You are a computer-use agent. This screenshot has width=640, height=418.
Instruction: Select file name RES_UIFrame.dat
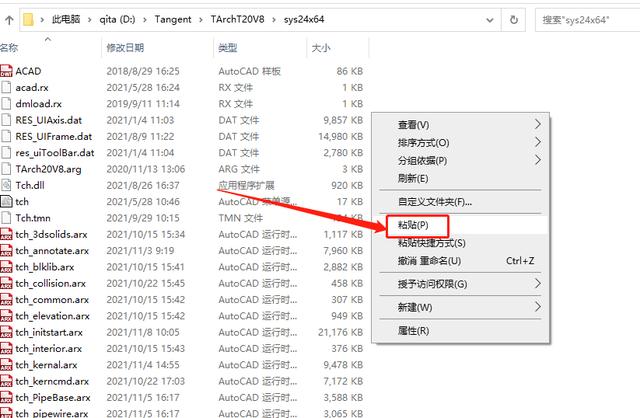53,136
